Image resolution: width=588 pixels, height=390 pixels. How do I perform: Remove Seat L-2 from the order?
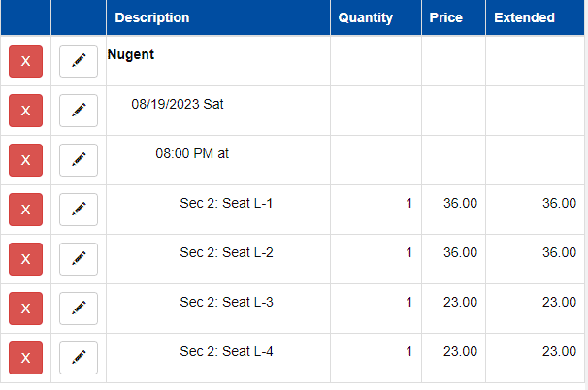click(25, 259)
